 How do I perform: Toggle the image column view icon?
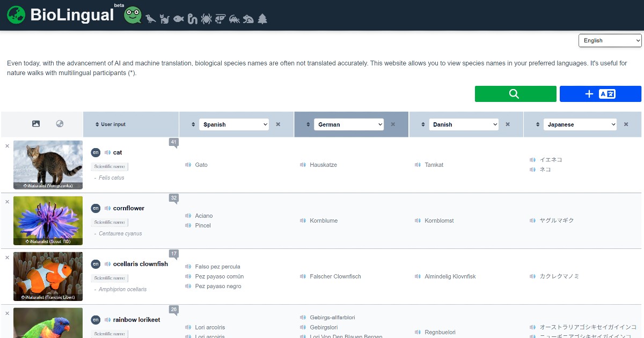[x=36, y=124]
